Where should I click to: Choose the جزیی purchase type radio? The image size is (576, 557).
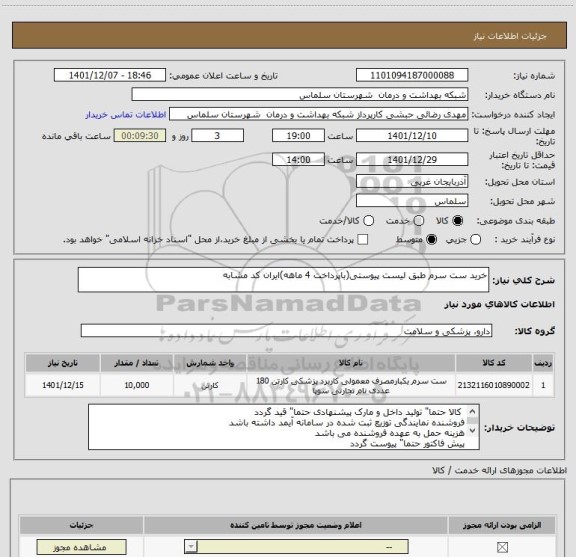[476, 240]
